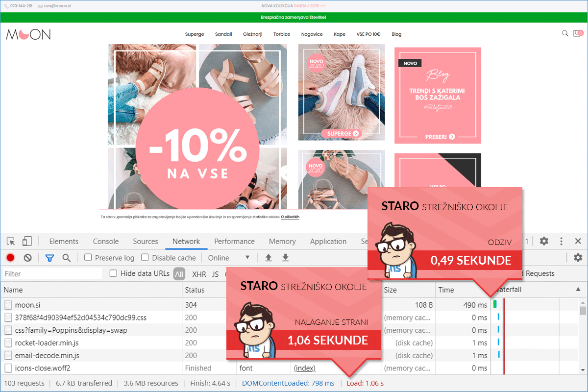The image size is (588, 392).
Task: Clear the network log
Action: coord(28,258)
